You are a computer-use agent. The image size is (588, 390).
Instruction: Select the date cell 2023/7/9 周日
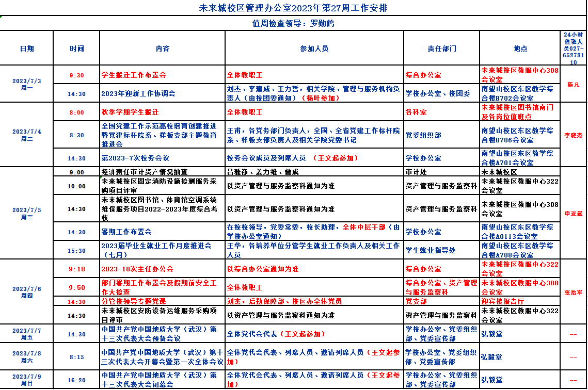(27, 380)
